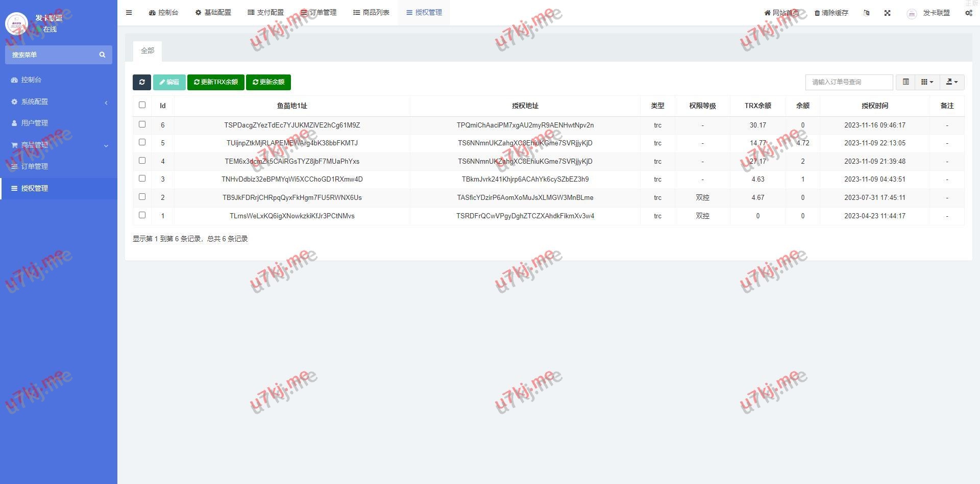Click the 更新TRX余额 button
The height and width of the screenshot is (484, 980).
[x=215, y=82]
